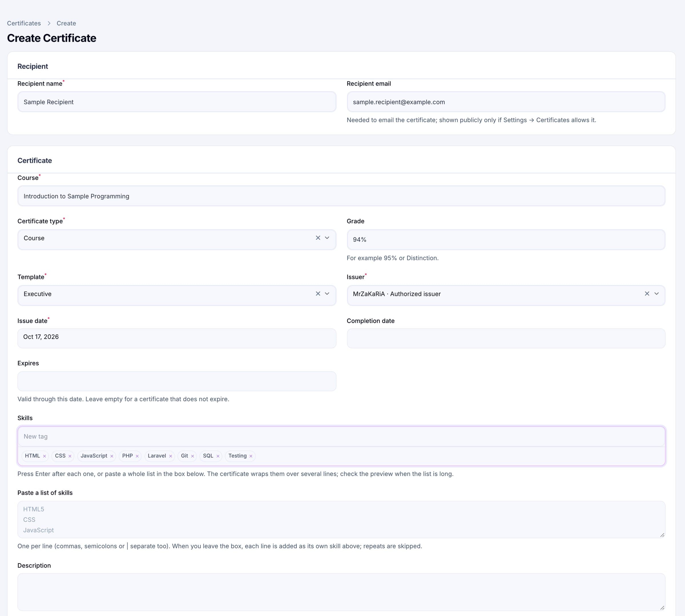Click the JavaScript skill tag label
The image size is (685, 616).
[94, 456]
